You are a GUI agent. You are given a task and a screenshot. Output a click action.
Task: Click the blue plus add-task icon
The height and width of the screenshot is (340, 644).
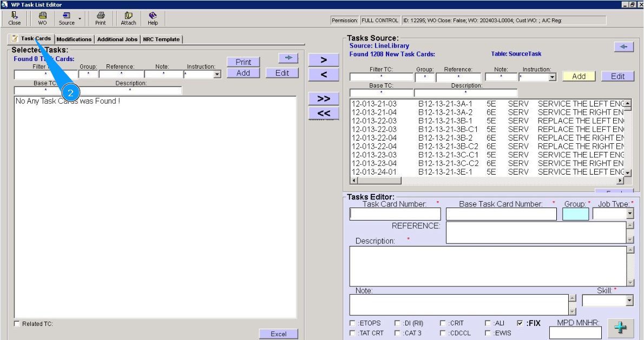(x=621, y=328)
